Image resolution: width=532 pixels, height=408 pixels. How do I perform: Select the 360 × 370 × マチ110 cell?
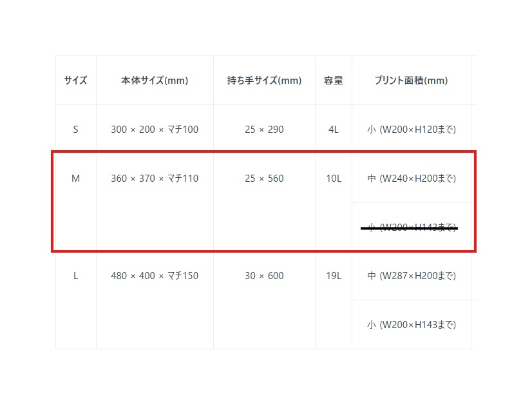(155, 179)
